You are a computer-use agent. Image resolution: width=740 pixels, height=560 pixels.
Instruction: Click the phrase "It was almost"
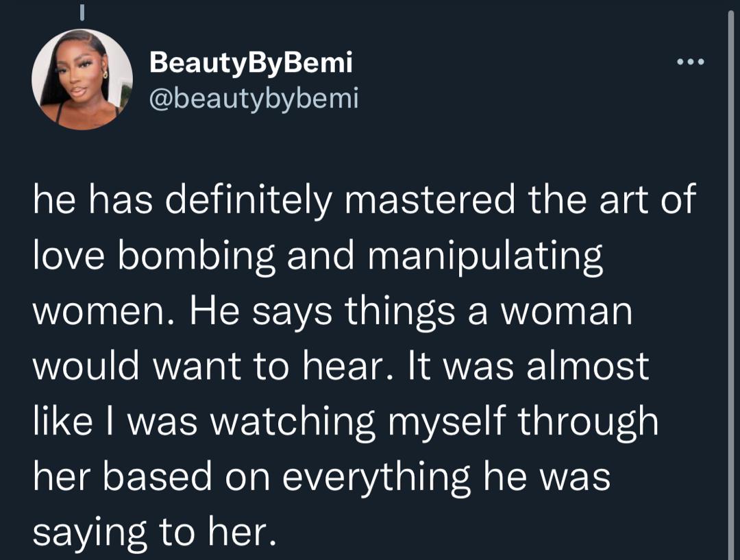(x=529, y=367)
